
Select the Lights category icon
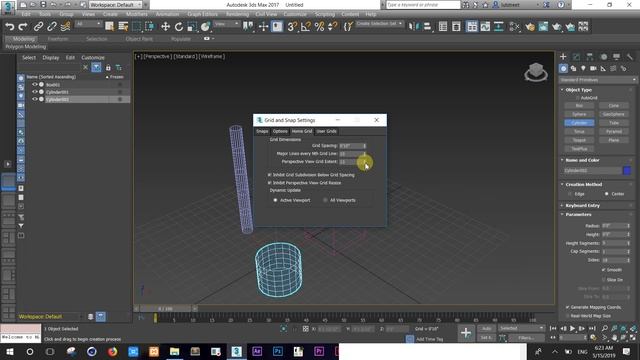[x=583, y=69]
